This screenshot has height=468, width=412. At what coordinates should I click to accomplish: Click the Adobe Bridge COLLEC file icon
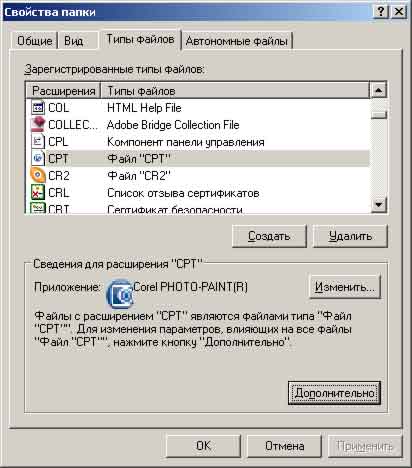tap(38, 125)
